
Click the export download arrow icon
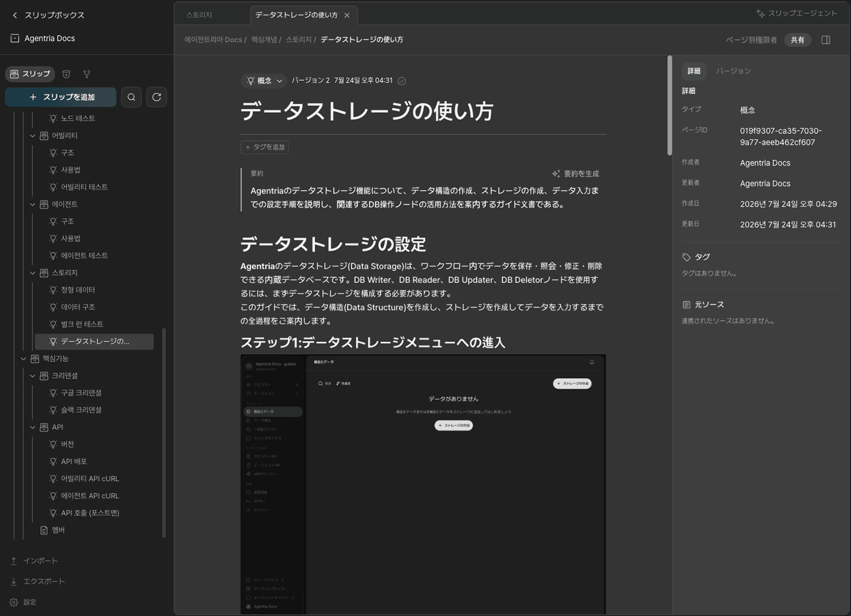tap(14, 581)
